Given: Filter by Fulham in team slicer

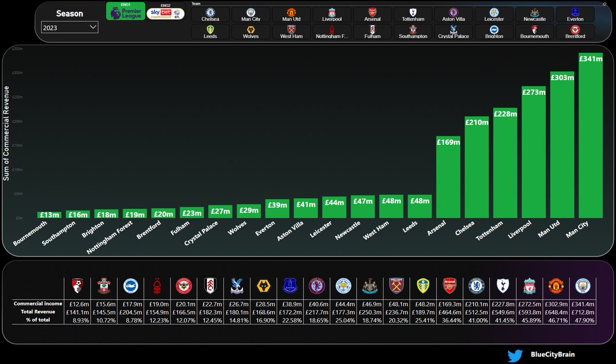Looking at the screenshot, I should (372, 32).
